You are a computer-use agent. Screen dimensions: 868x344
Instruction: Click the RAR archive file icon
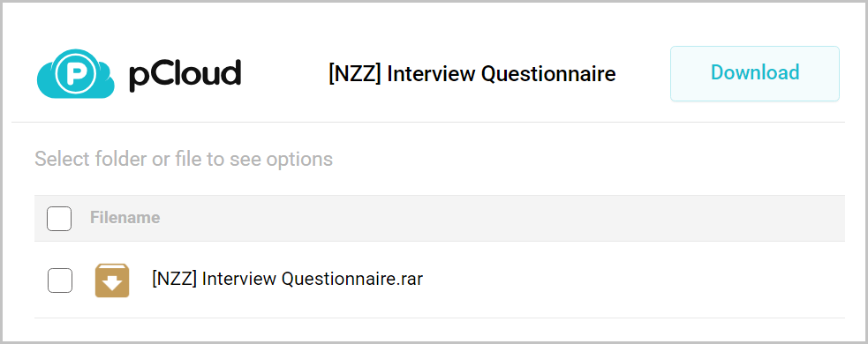(x=112, y=280)
